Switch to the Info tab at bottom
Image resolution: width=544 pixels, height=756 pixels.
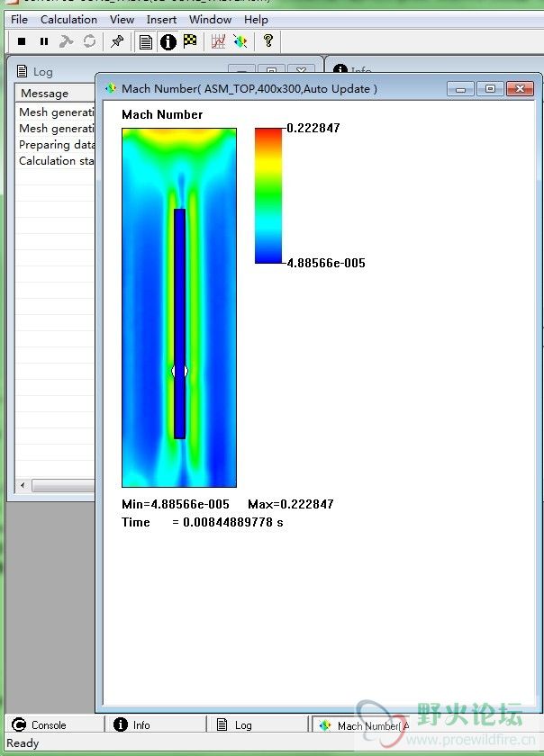coord(157,724)
